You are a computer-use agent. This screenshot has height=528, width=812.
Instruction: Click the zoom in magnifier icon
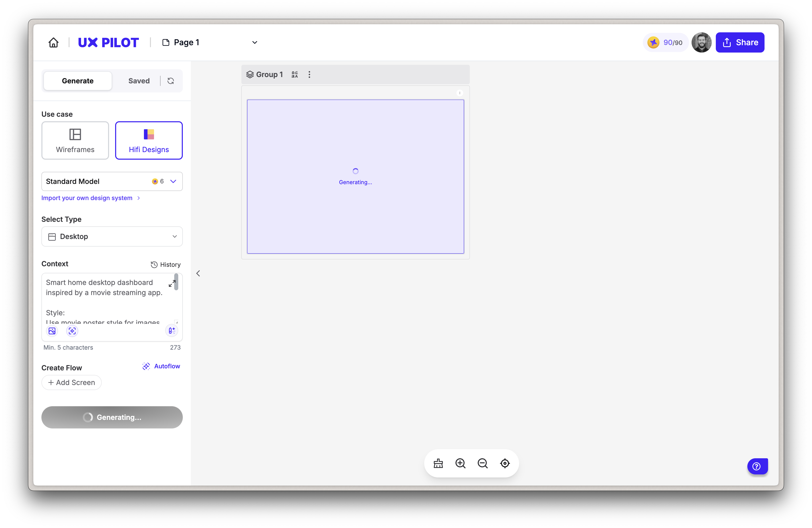[x=460, y=463]
